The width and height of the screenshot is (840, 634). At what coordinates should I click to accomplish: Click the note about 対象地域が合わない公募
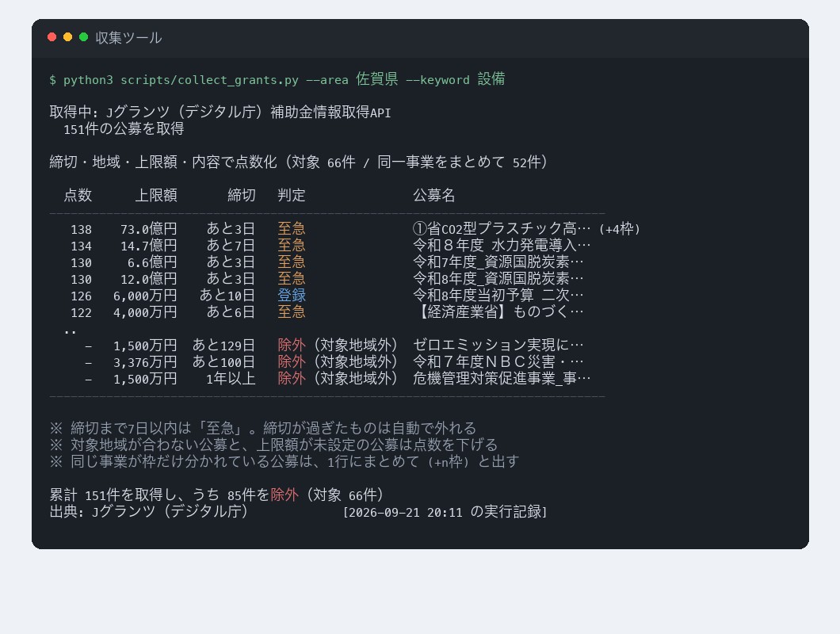(273, 445)
